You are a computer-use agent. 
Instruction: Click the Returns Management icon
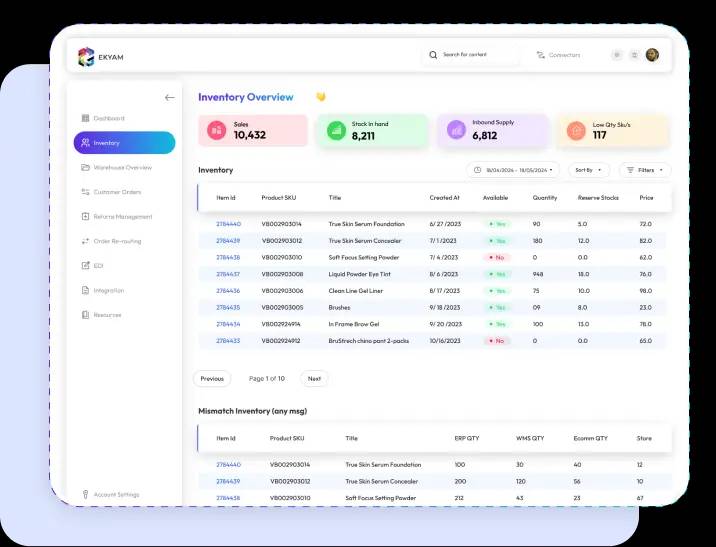pyautogui.click(x=85, y=216)
